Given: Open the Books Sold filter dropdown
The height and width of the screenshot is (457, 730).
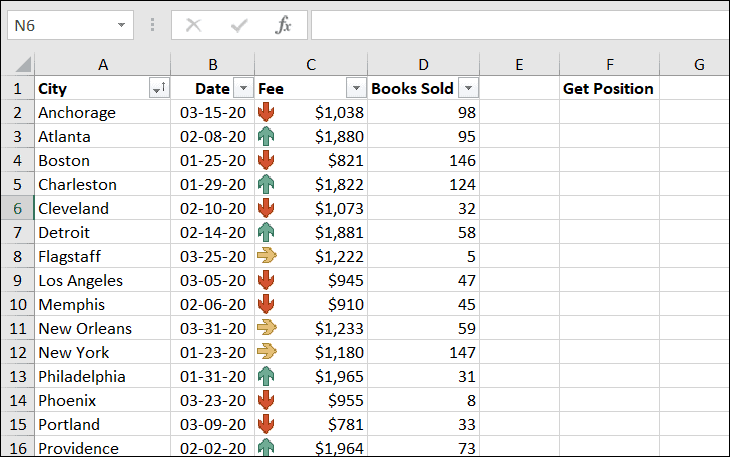Looking at the screenshot, I should [468, 88].
